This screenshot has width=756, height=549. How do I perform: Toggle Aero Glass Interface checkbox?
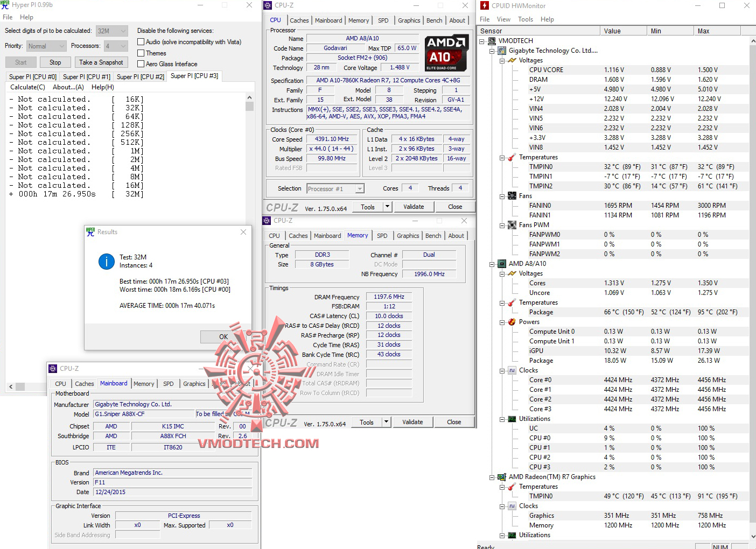141,64
